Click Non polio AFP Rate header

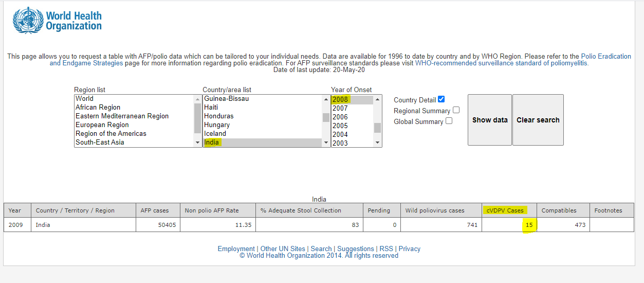218,210
